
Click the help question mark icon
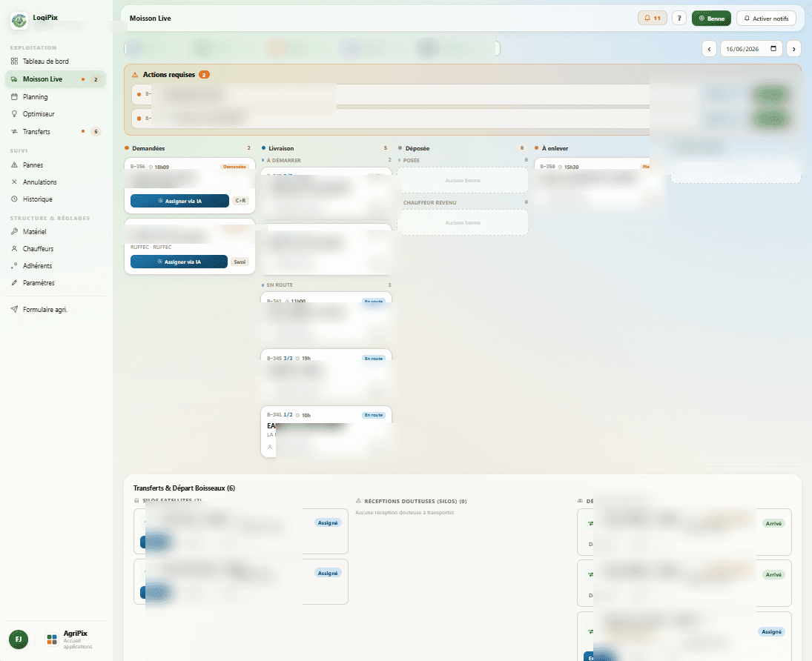(x=679, y=18)
